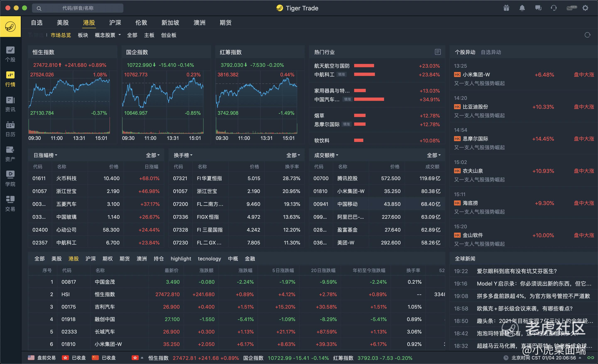Viewport: 598px width, 364px height.
Task: Open 吉利汽车 row in watchlist
Action: (x=237, y=307)
